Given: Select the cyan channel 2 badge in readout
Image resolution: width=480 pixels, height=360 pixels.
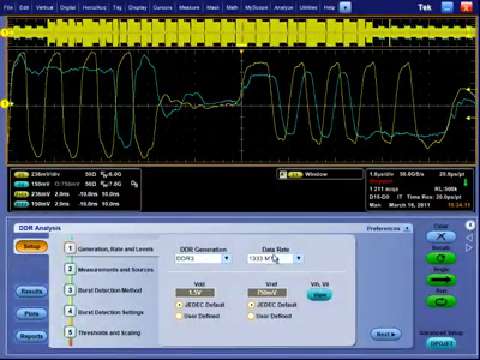Looking at the screenshot, I should pos(21,184).
